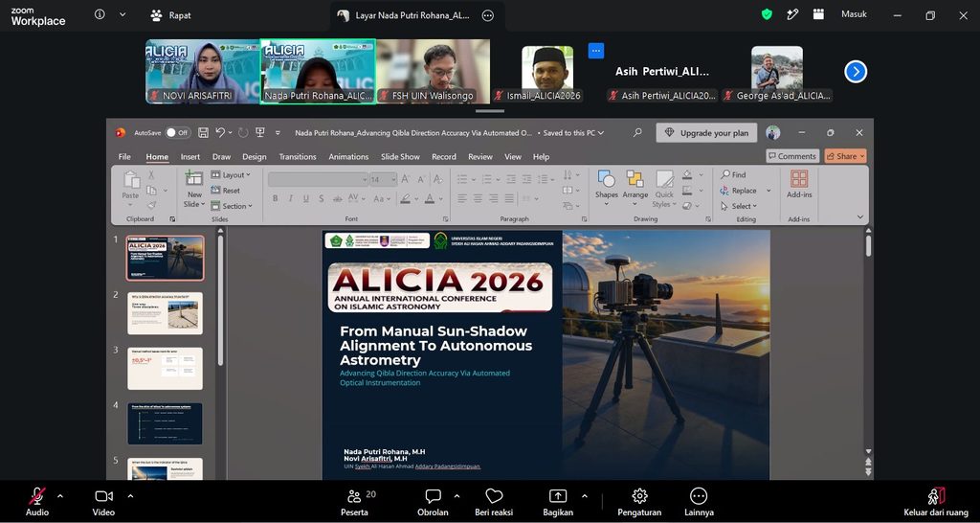Undo last action in PowerPoint
This screenshot has height=523, width=980.
[x=220, y=132]
